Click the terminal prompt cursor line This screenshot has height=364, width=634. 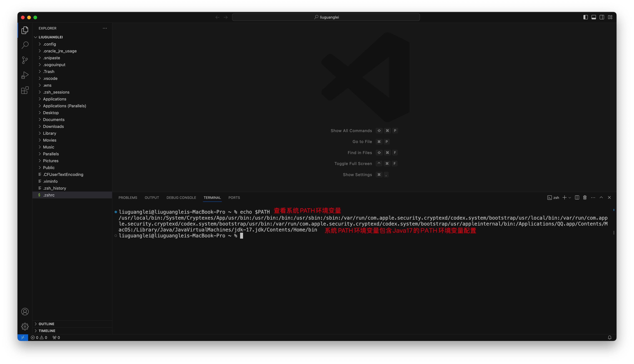[181, 236]
